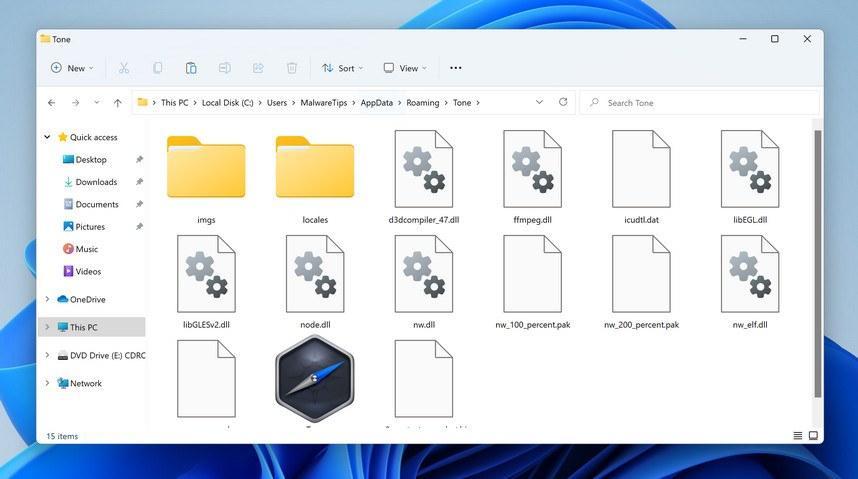
Task: Click the Delete trash icon
Action: point(292,68)
